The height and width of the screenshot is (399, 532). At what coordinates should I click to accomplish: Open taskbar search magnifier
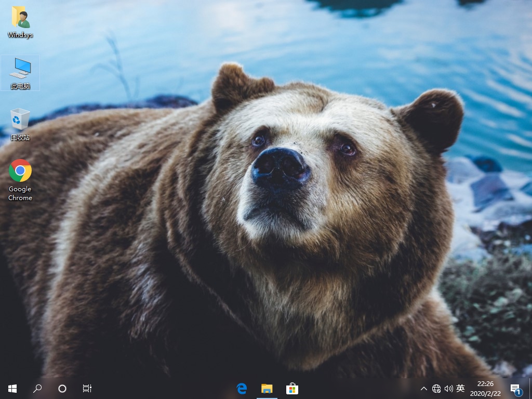[x=37, y=388]
